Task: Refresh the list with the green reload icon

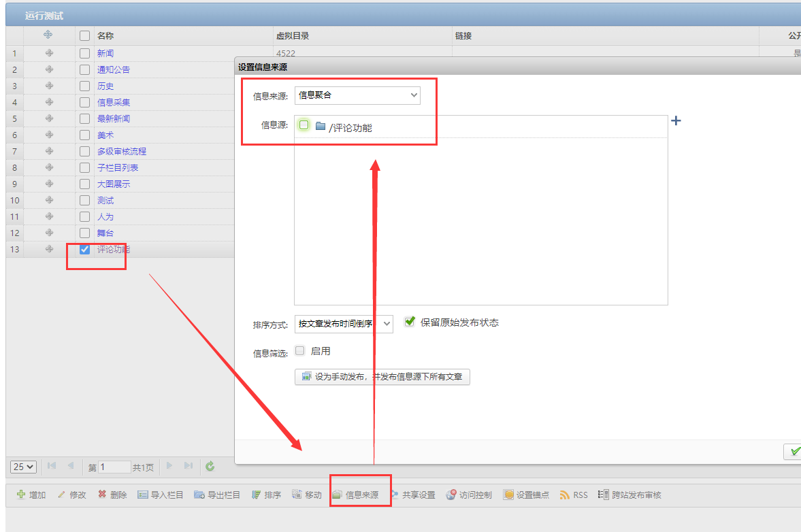Action: (x=210, y=467)
